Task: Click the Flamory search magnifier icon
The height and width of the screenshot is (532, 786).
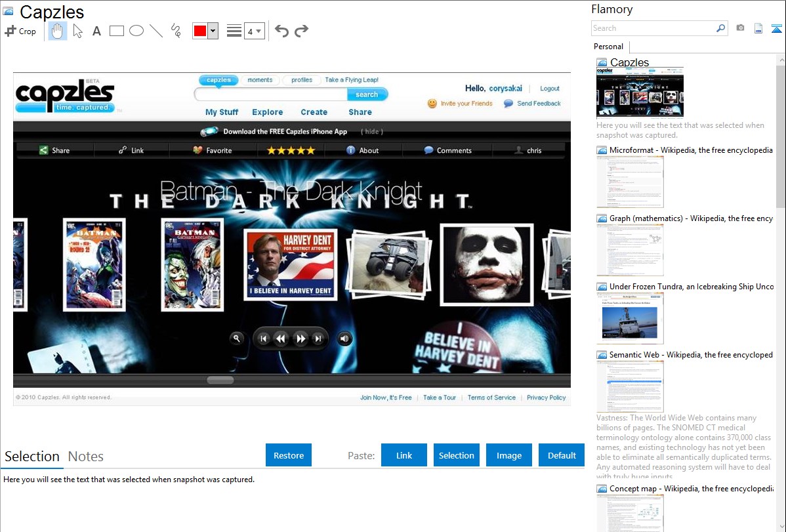Action: coord(720,28)
